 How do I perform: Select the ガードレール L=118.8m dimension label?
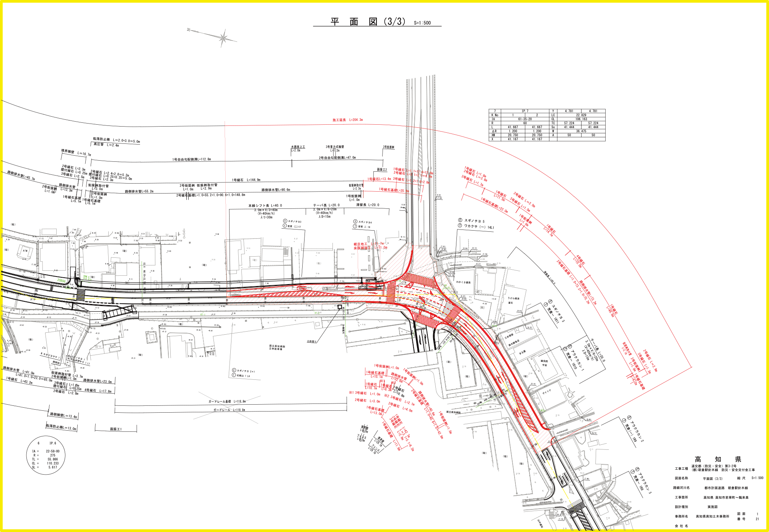(x=229, y=410)
